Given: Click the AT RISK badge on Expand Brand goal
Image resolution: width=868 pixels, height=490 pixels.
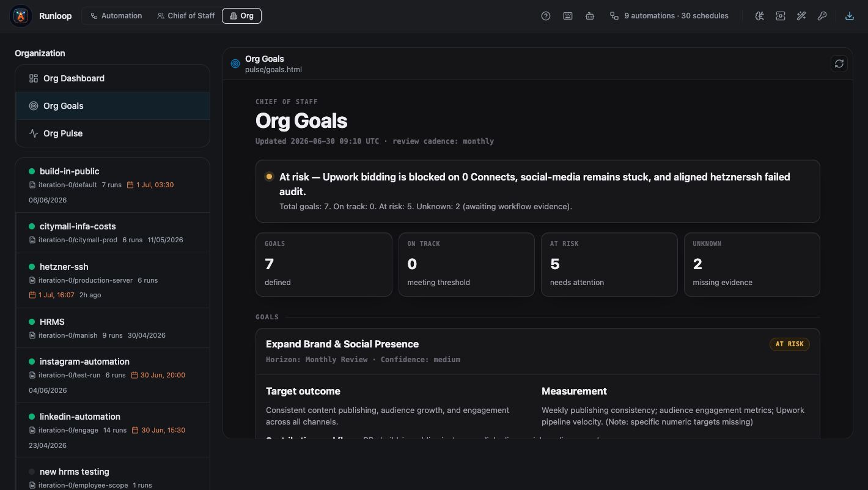Looking at the screenshot, I should 790,344.
